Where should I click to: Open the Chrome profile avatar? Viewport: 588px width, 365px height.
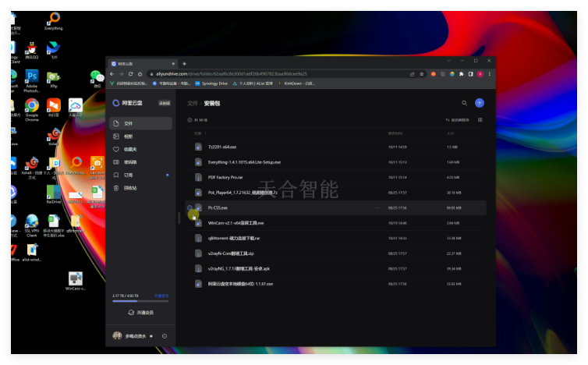click(480, 74)
